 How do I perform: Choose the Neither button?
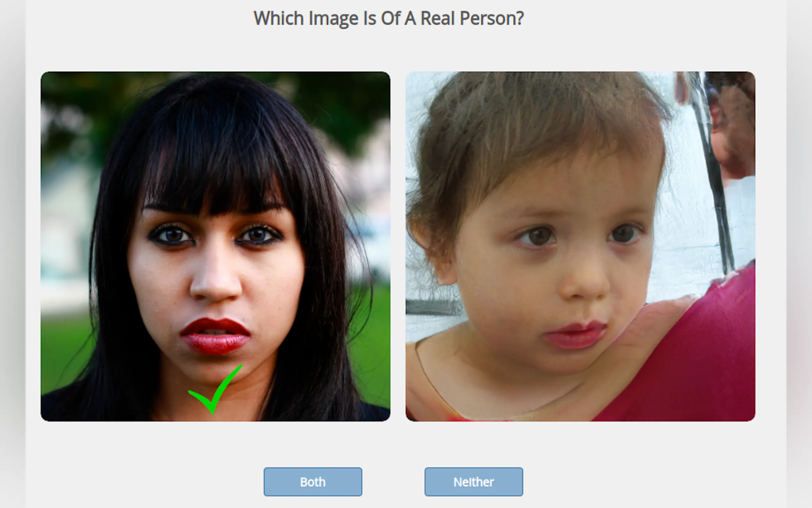(x=474, y=482)
